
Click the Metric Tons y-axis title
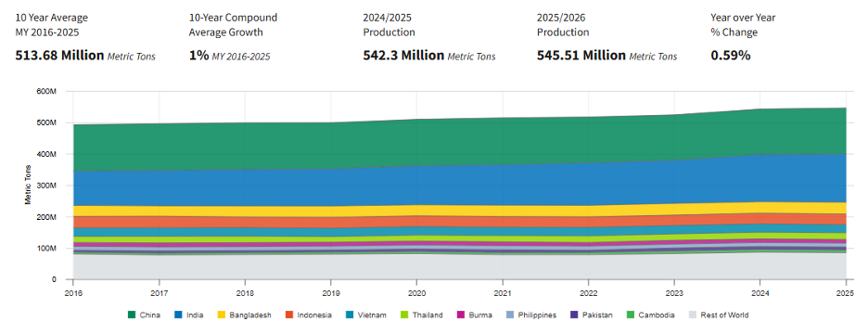tap(27, 185)
